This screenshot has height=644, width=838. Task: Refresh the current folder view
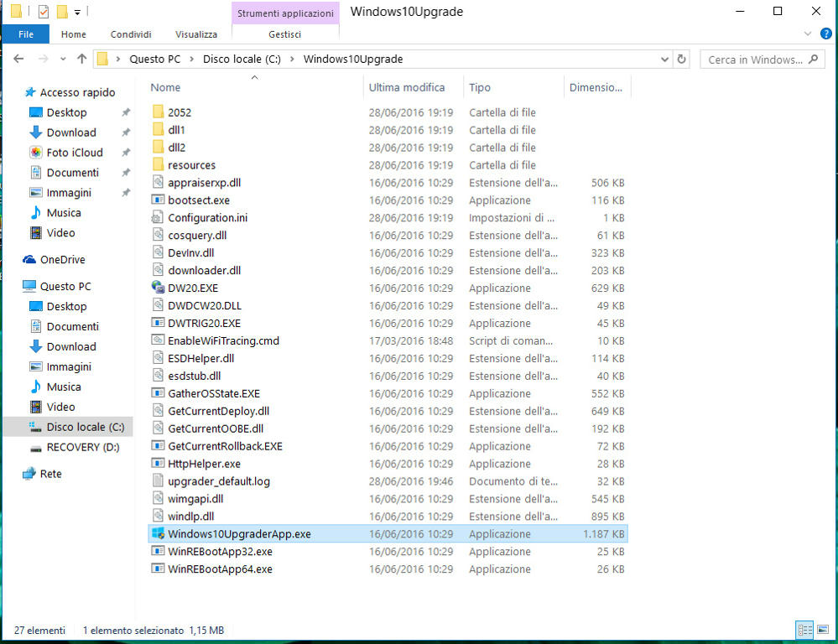pyautogui.click(x=682, y=60)
